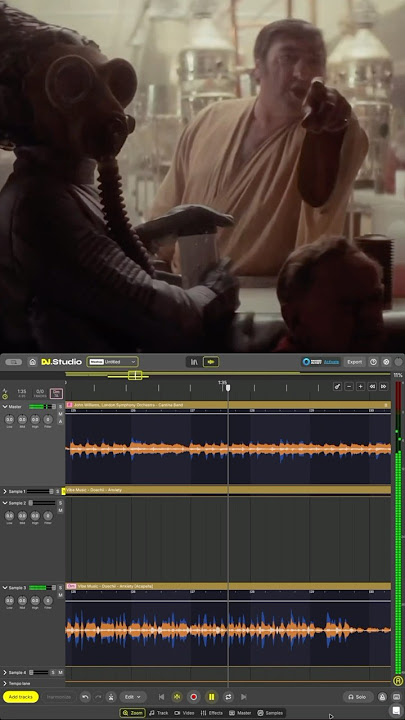Select the Zoom tab in bottom bar
The image size is (405, 720).
point(133,713)
